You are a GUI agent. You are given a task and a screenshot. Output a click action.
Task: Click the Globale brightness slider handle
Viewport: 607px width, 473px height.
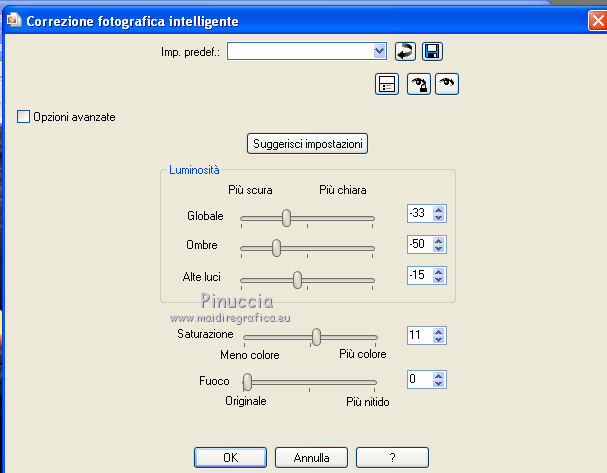[x=286, y=217]
